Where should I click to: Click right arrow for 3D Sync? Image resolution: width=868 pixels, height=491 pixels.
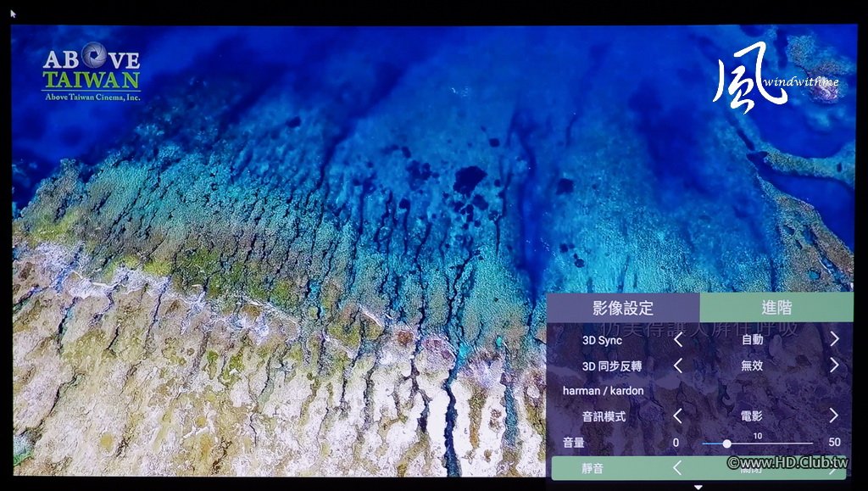pos(834,338)
